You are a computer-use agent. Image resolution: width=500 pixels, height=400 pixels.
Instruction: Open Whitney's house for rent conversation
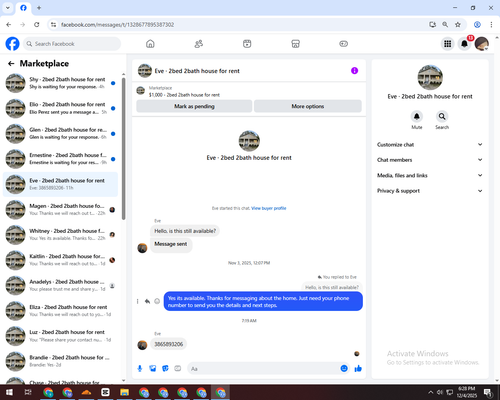[60, 235]
